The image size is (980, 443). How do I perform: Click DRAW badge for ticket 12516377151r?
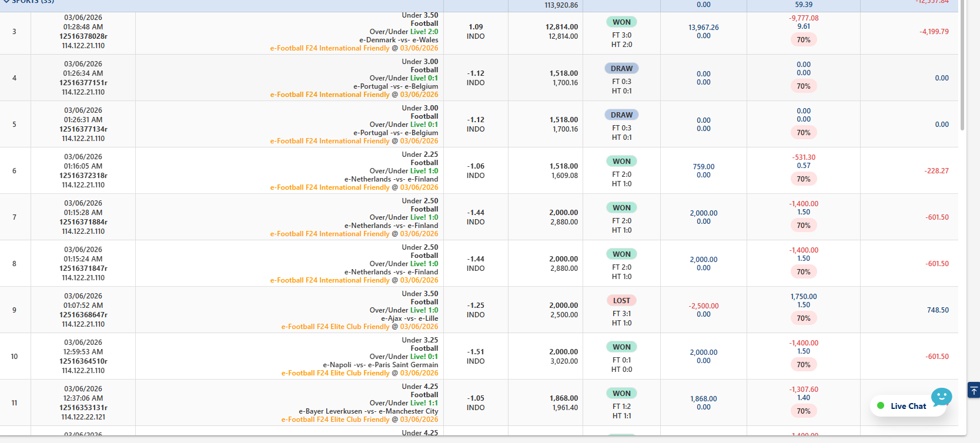pyautogui.click(x=621, y=69)
